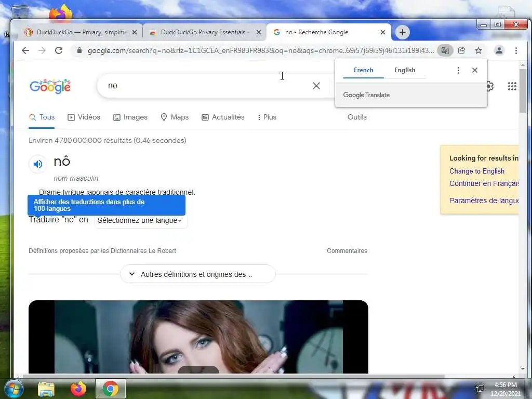This screenshot has height=399, width=532.
Task: Switch to Images results
Action: pos(130,117)
